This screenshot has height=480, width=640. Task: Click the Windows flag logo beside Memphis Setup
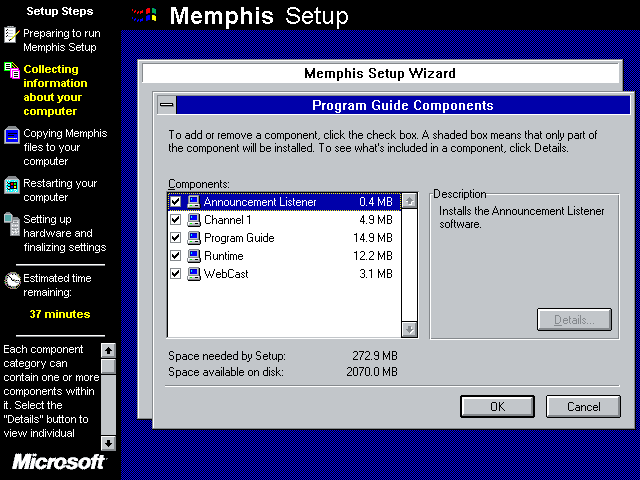(x=144, y=16)
